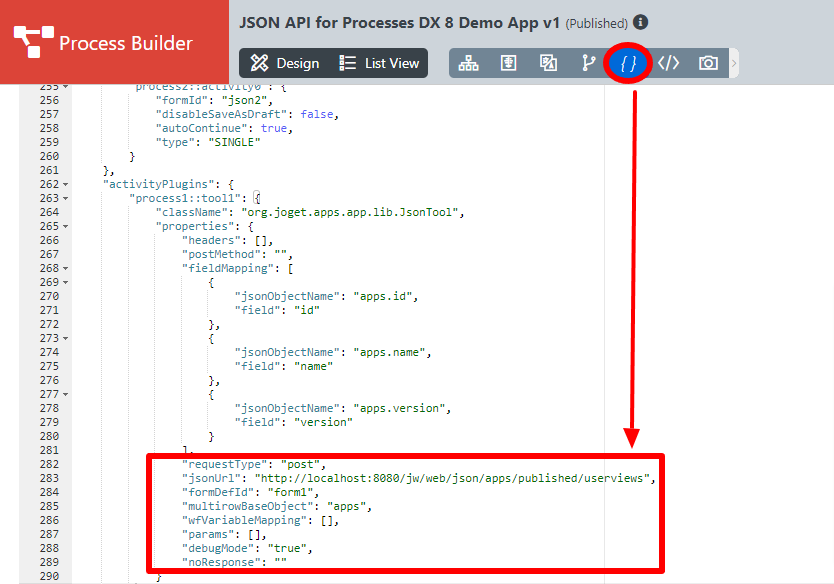
Task: Collapse the fieldMapping array on line 268
Action: [65, 269]
